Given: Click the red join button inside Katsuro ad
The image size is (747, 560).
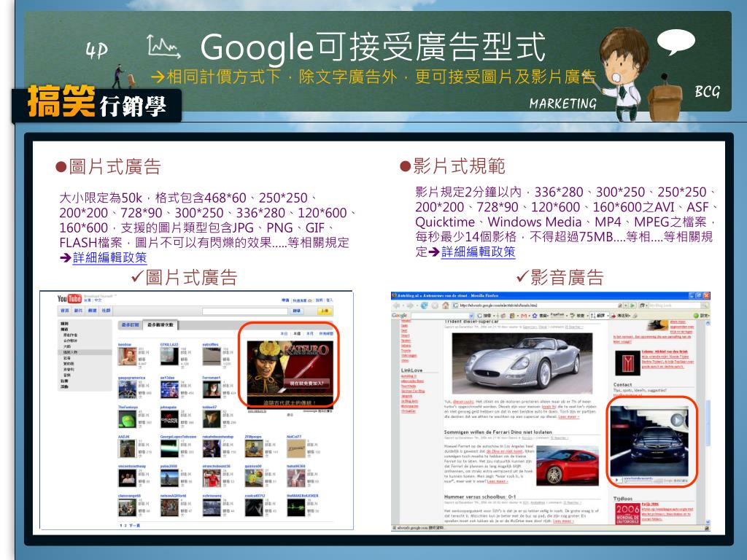Looking at the screenshot, I should (x=307, y=383).
